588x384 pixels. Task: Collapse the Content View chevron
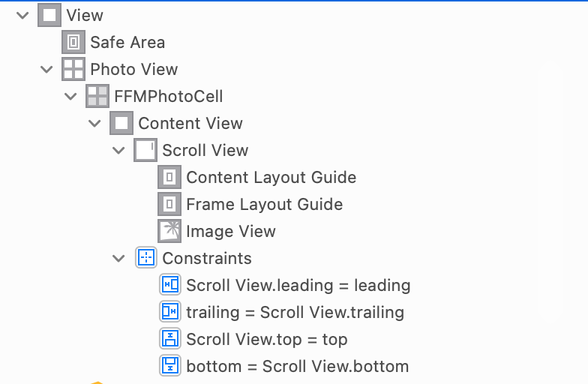(94, 123)
